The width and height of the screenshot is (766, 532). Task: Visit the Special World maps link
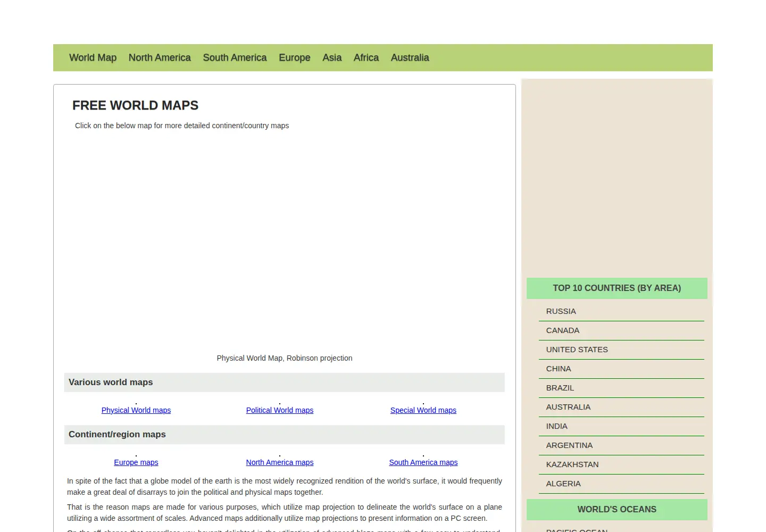[x=423, y=410]
